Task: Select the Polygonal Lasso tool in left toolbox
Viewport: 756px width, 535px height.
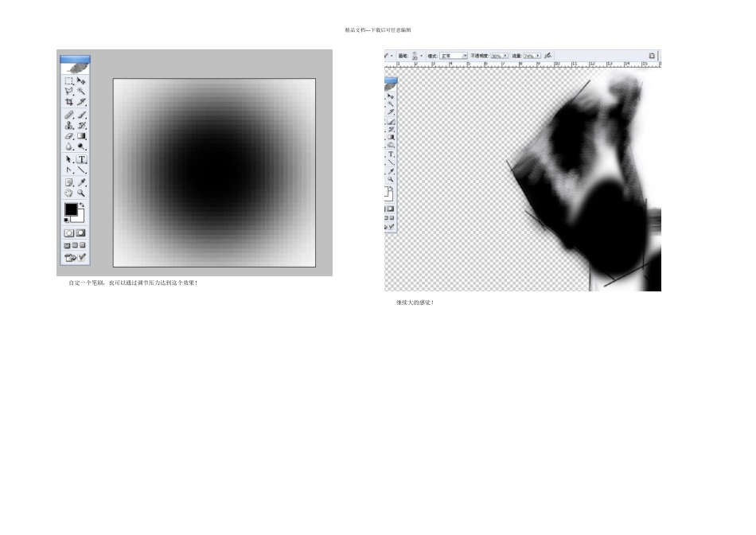Action: (x=69, y=92)
